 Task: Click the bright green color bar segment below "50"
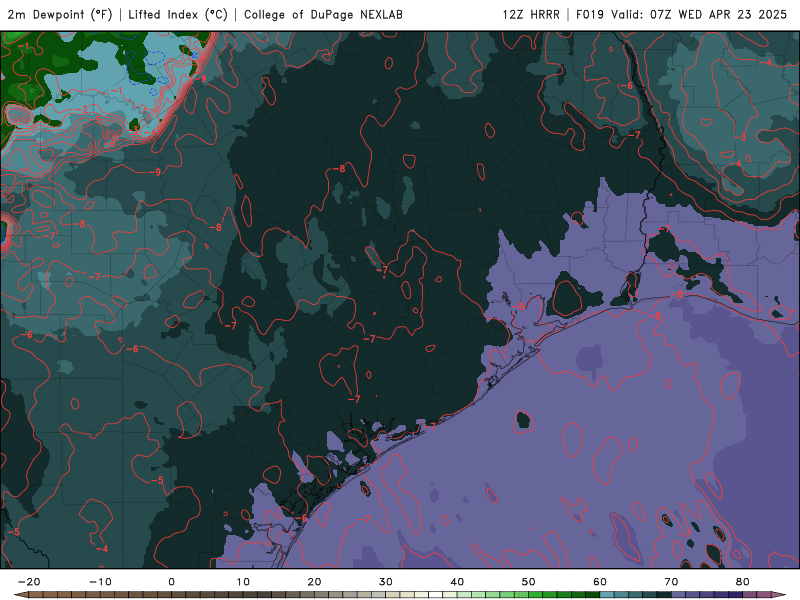[536, 595]
